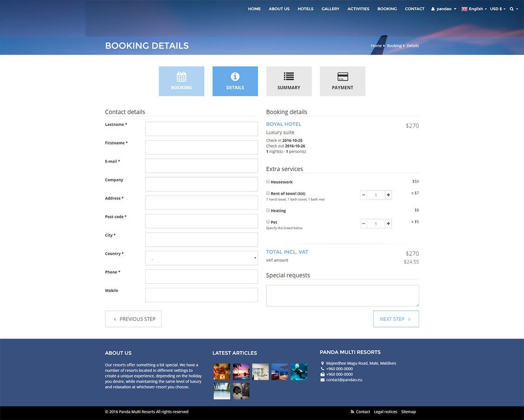Click the credit card icon on the Payment step
This screenshot has width=524, height=420.
[x=343, y=76]
